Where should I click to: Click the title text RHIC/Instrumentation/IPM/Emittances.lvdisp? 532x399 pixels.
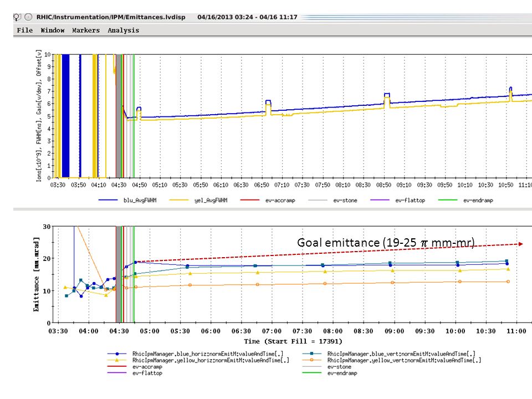point(111,17)
